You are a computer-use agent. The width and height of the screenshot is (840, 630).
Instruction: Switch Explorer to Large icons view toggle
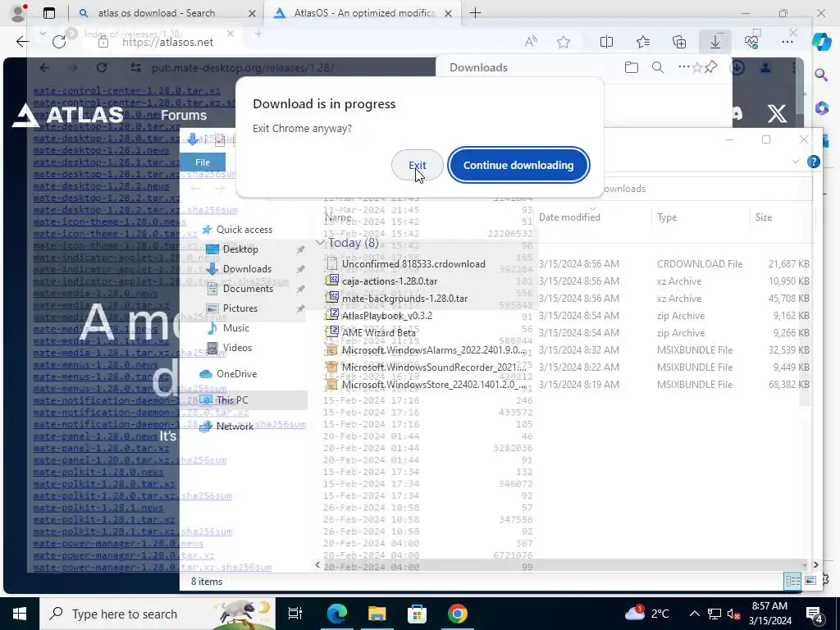point(810,581)
